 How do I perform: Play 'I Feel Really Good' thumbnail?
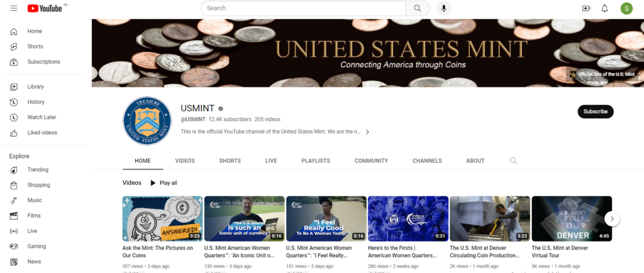click(x=326, y=218)
